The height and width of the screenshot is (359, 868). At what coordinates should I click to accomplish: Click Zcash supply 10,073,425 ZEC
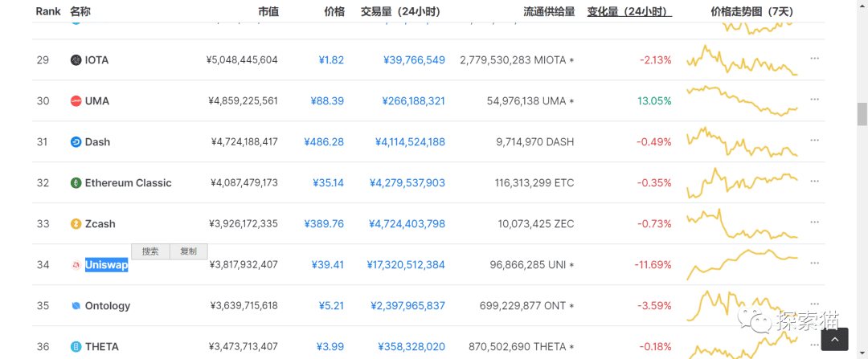536,224
